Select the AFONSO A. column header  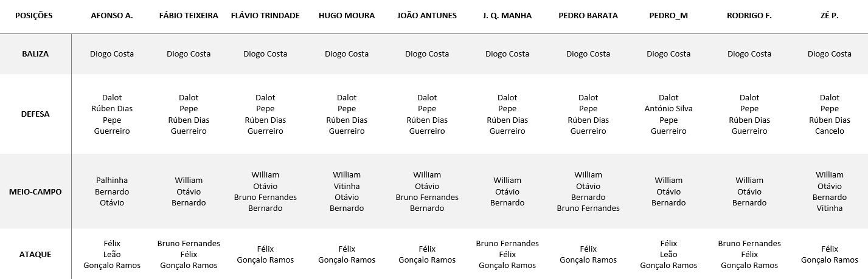[x=112, y=16]
